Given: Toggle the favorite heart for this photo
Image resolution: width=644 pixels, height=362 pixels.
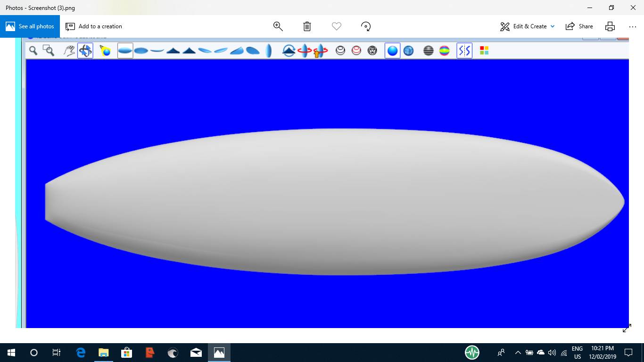Looking at the screenshot, I should 336,26.
